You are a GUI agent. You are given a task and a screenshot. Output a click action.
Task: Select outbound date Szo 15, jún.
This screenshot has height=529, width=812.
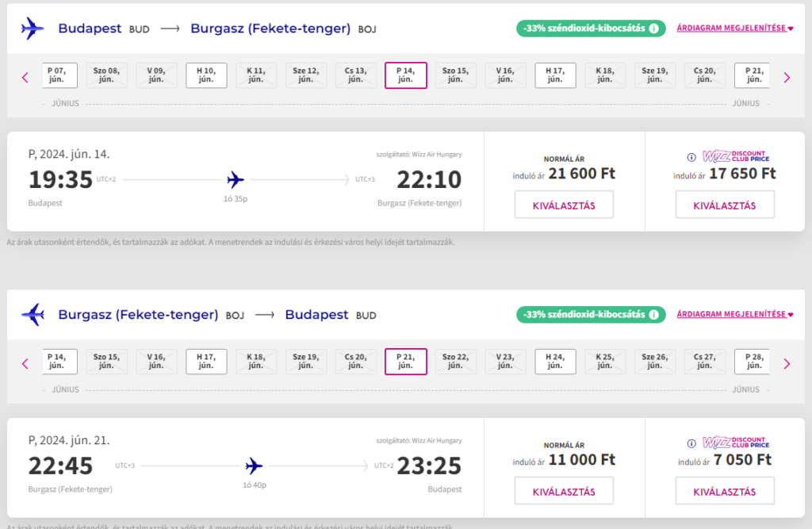pos(455,75)
